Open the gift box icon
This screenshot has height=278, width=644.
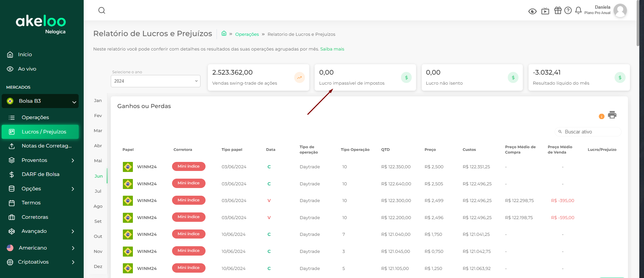click(558, 10)
